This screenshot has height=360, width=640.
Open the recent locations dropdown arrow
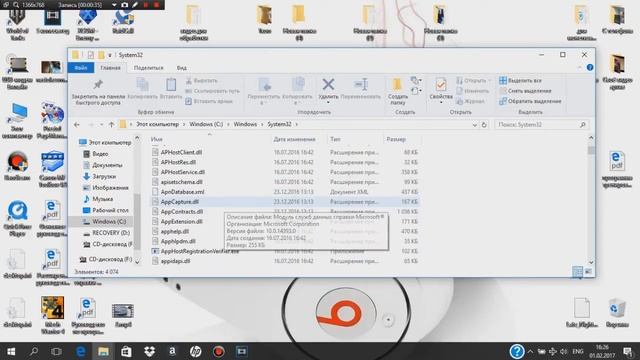[101, 124]
